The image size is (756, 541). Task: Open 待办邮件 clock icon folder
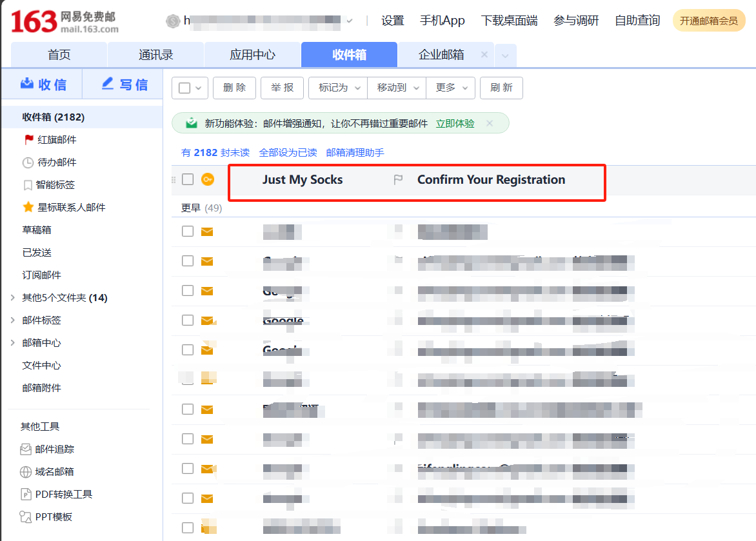pyautogui.click(x=28, y=162)
